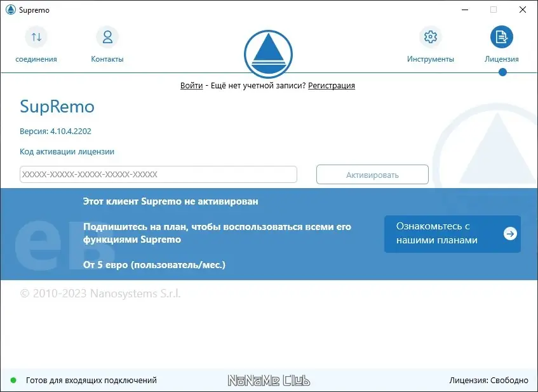Image resolution: width=538 pixels, height=392 pixels.
Task: Switch to the Лицензия tab label
Action: (501, 59)
